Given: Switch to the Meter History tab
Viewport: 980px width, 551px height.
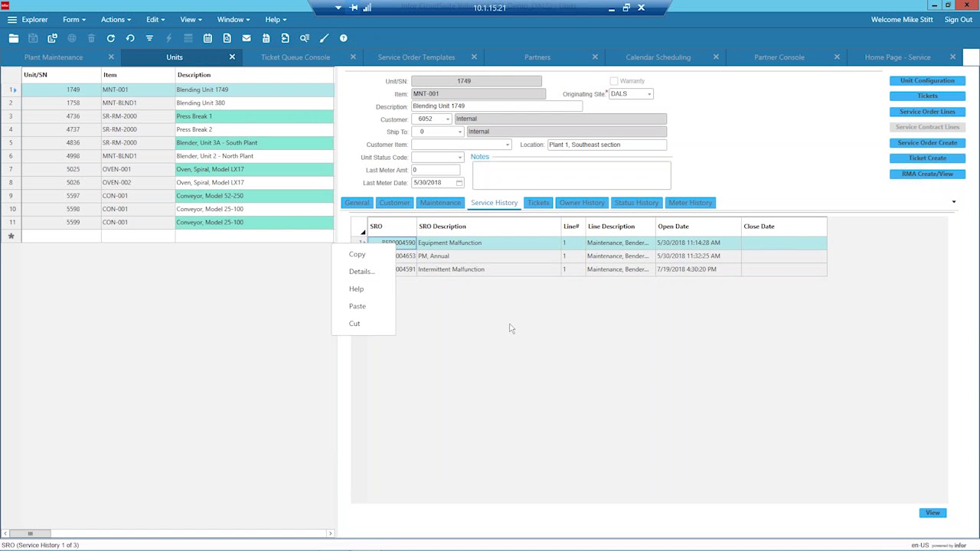Looking at the screenshot, I should point(691,203).
